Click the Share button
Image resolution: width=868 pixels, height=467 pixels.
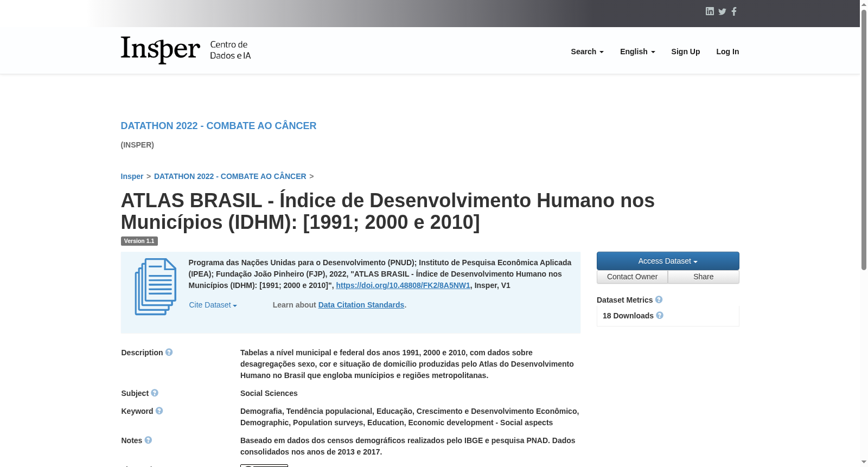704,277
